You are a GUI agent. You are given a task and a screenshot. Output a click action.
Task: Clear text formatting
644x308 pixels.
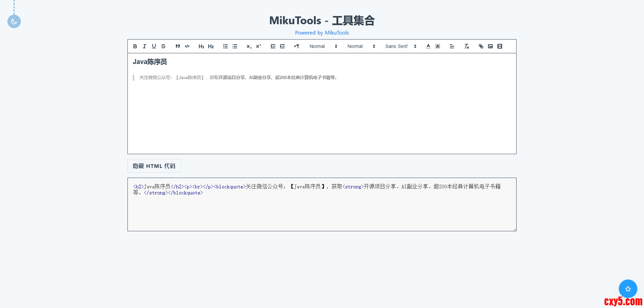pyautogui.click(x=467, y=46)
